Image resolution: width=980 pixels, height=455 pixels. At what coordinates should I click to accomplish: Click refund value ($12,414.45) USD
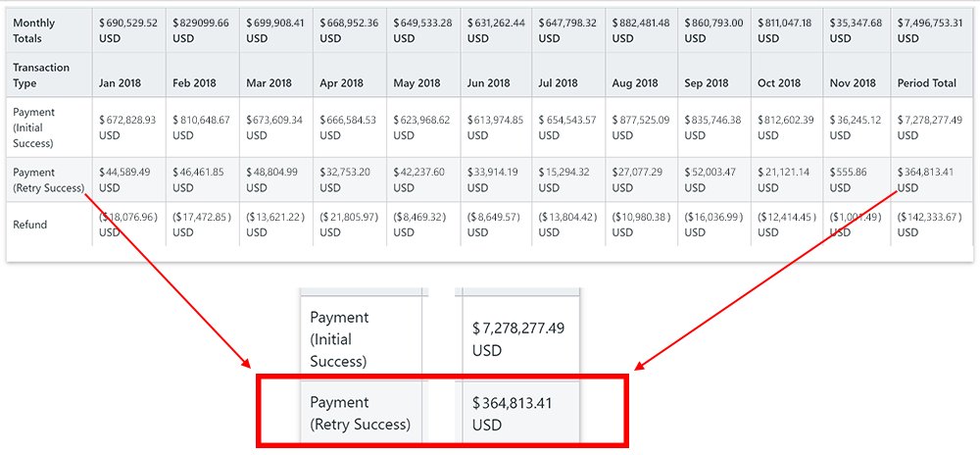788,225
